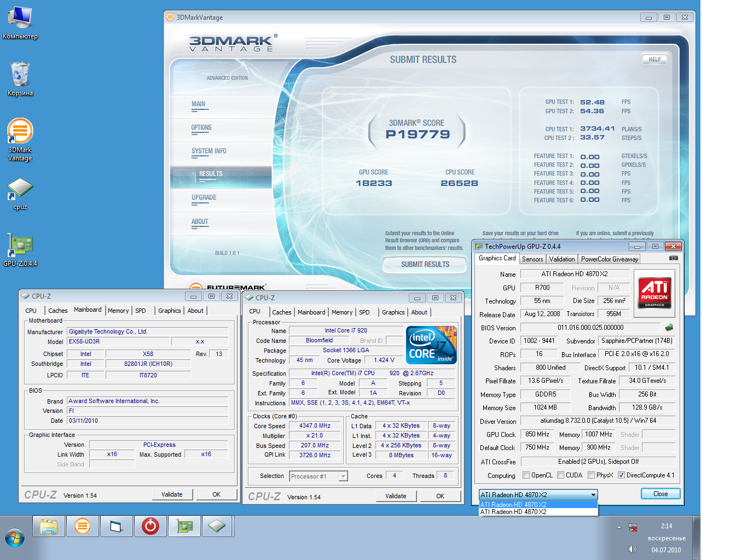
Task: Toggle the PhysX checkbox
Action: pos(591,475)
